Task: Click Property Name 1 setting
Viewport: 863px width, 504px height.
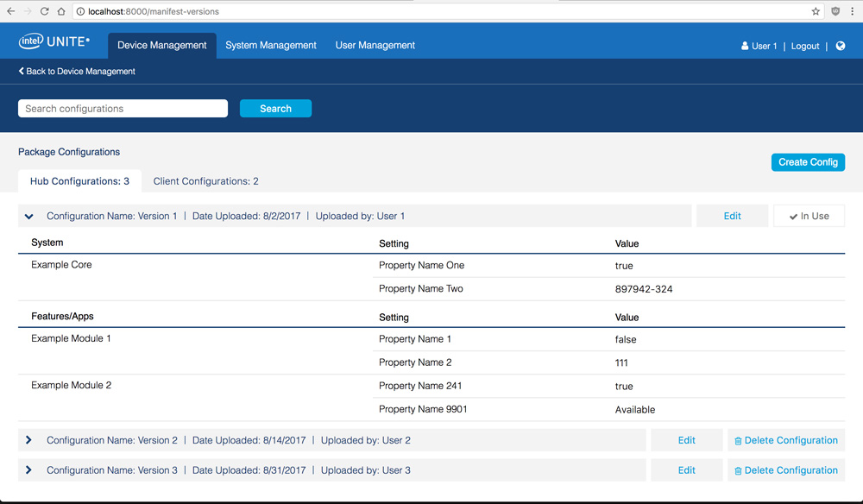Action: [x=415, y=339]
